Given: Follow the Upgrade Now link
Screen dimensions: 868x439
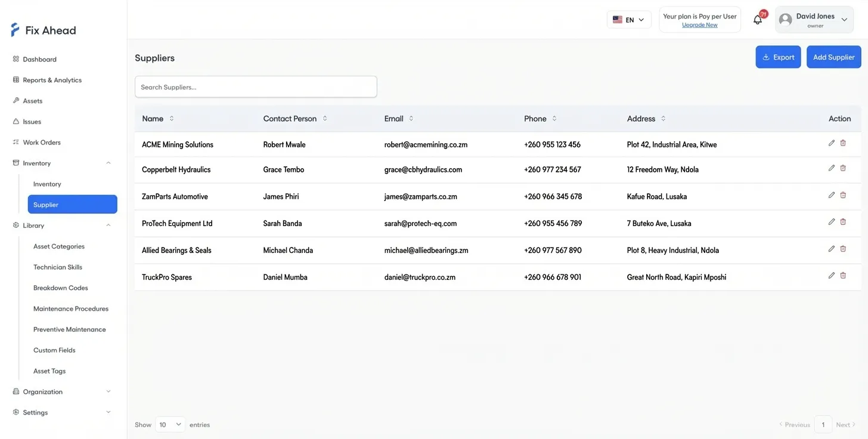Looking at the screenshot, I should [699, 24].
